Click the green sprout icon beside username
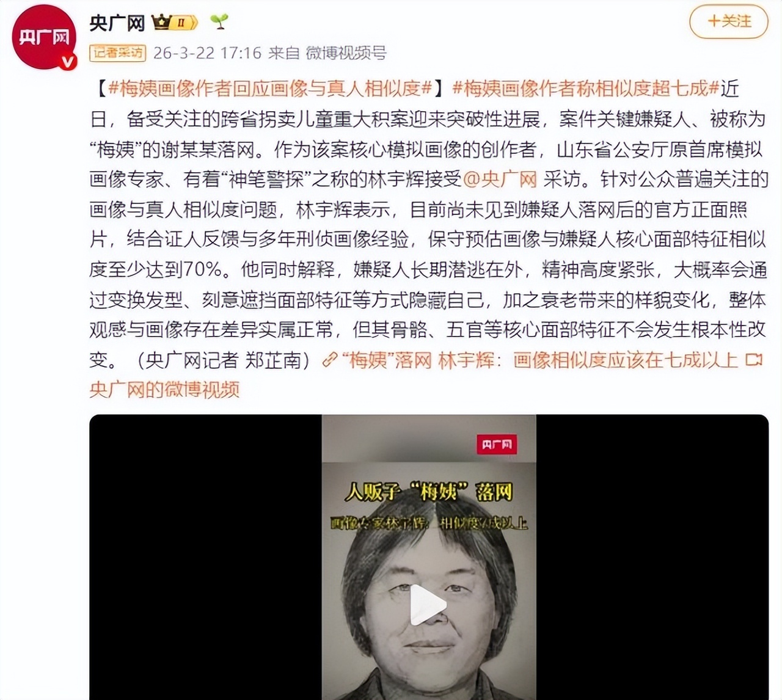 (x=219, y=22)
